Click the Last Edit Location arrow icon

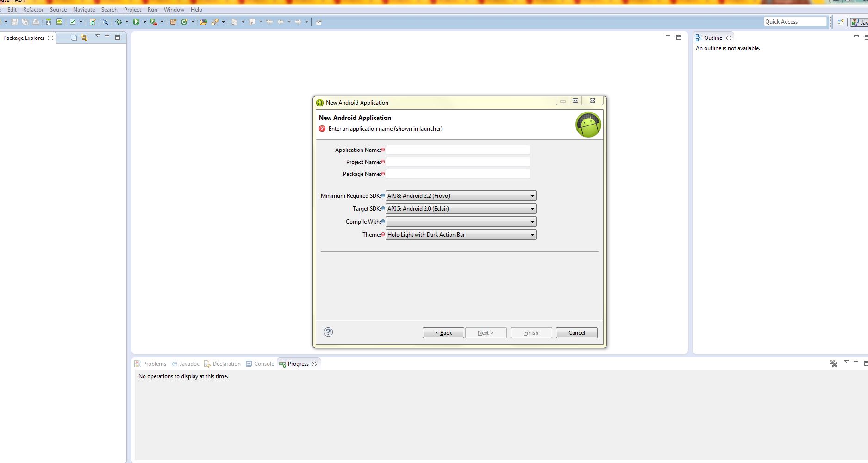(269, 22)
